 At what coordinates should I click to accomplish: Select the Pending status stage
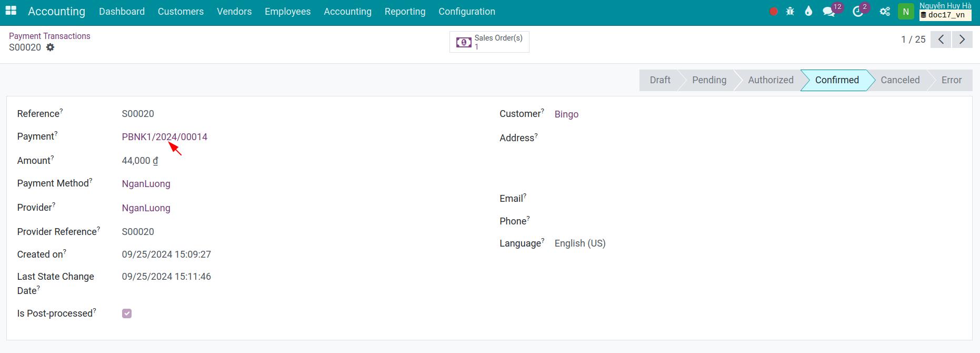click(x=709, y=80)
